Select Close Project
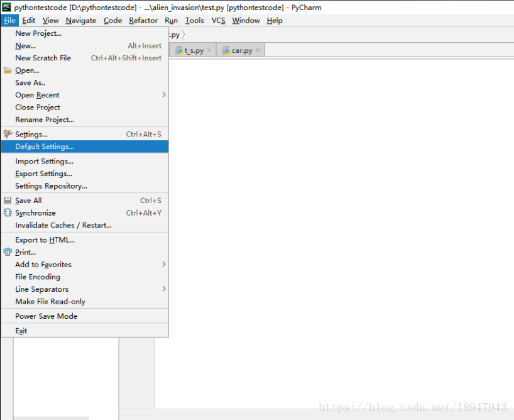 point(85,107)
